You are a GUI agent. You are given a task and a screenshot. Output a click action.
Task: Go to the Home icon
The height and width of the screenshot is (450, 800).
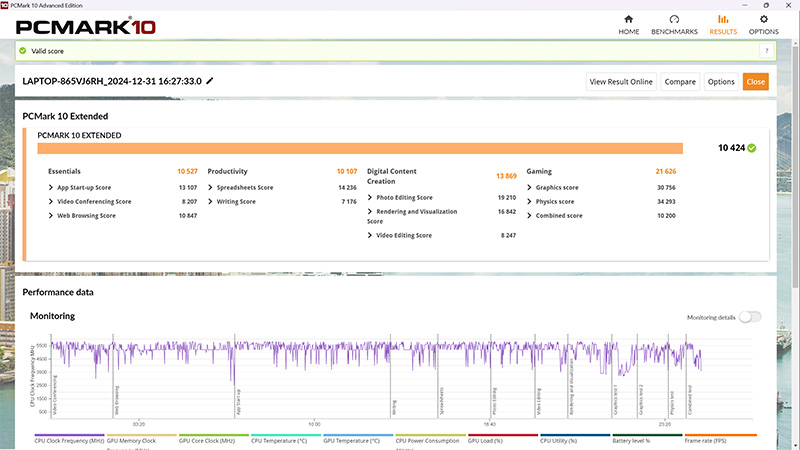629,19
